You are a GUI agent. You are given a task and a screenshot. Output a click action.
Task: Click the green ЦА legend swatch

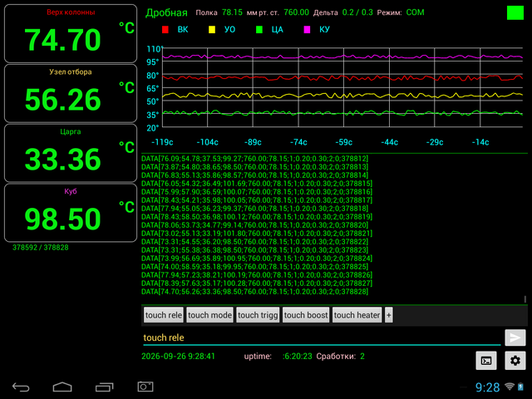pyautogui.click(x=259, y=30)
